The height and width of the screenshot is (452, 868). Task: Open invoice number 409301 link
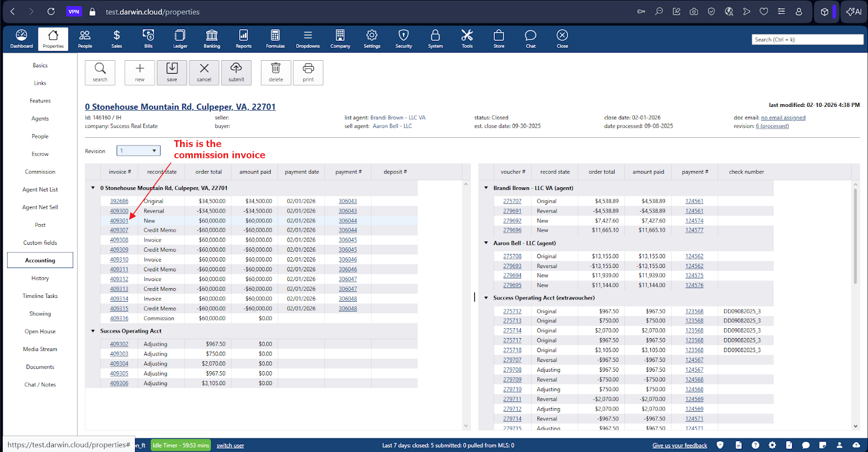click(119, 221)
